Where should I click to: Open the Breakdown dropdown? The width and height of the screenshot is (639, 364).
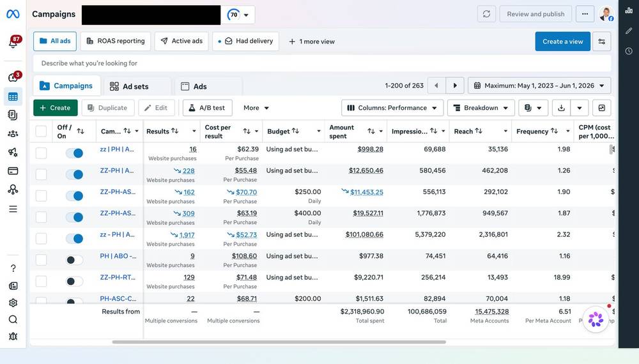point(481,108)
